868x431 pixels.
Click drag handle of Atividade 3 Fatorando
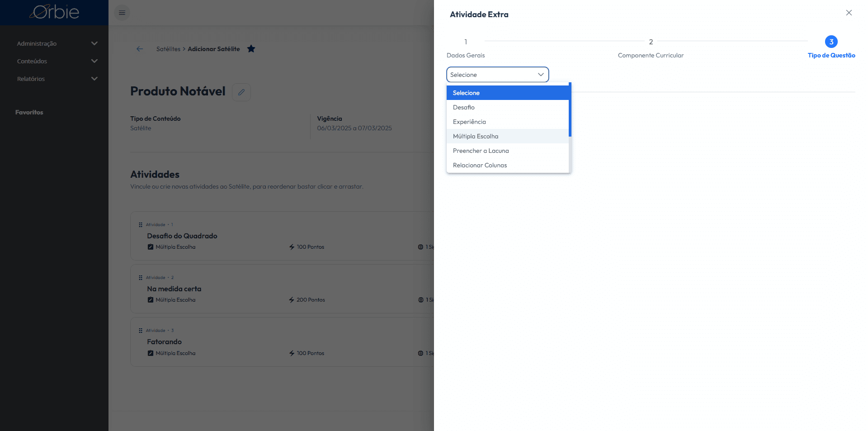(141, 331)
